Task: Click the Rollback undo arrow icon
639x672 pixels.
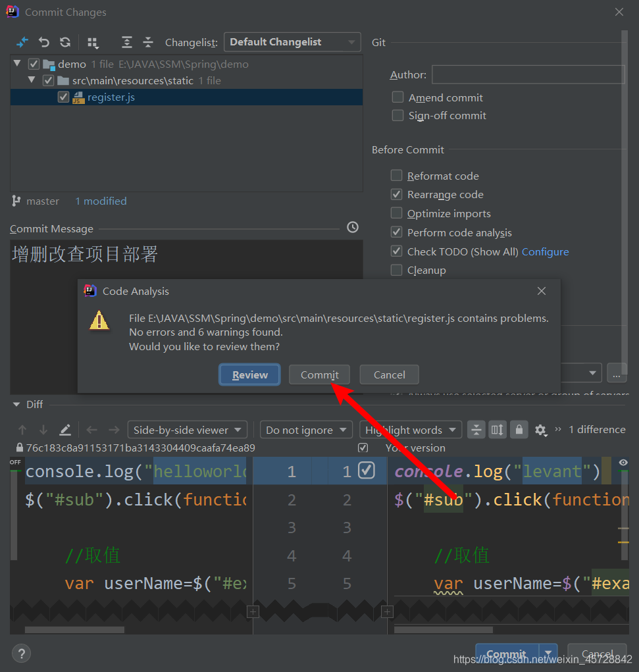Action: coord(43,42)
